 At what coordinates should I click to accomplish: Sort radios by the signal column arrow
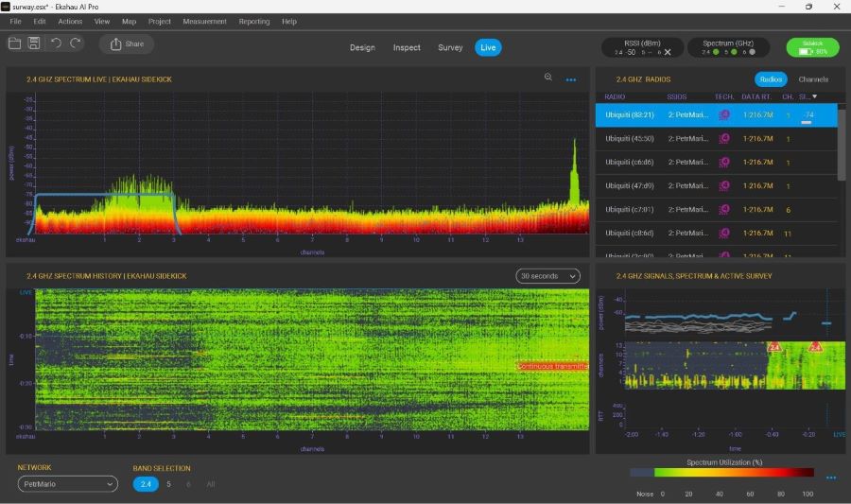click(x=815, y=96)
